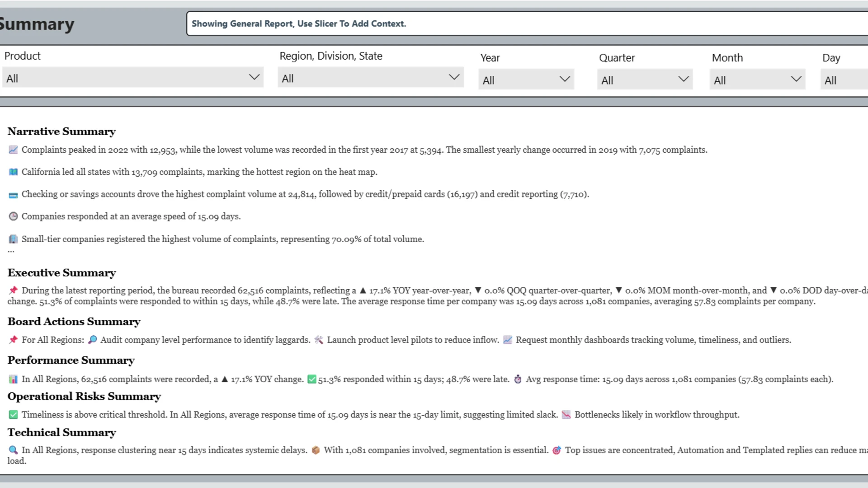
Task: Click the green check before "Timeliness is above"
Action: point(13,415)
